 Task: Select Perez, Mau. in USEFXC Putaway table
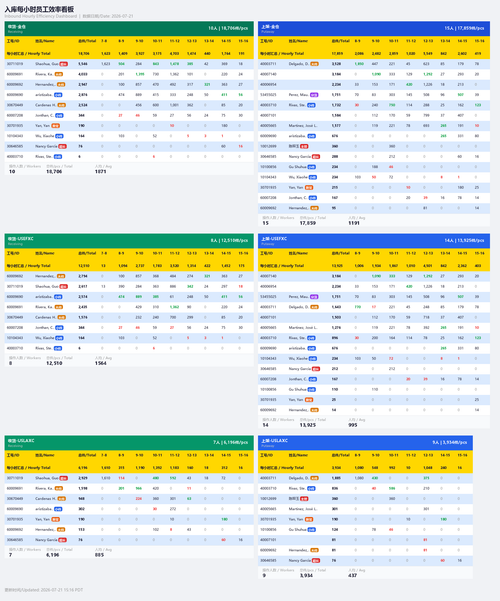click(x=299, y=297)
